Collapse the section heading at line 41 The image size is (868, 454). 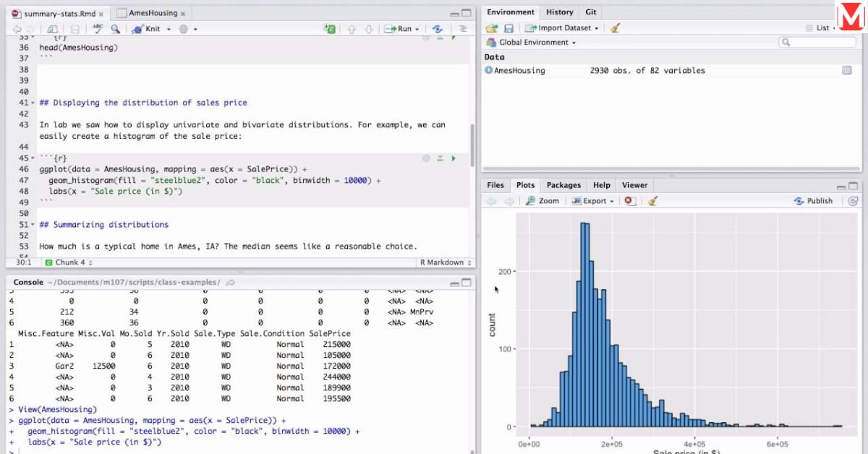(33, 103)
